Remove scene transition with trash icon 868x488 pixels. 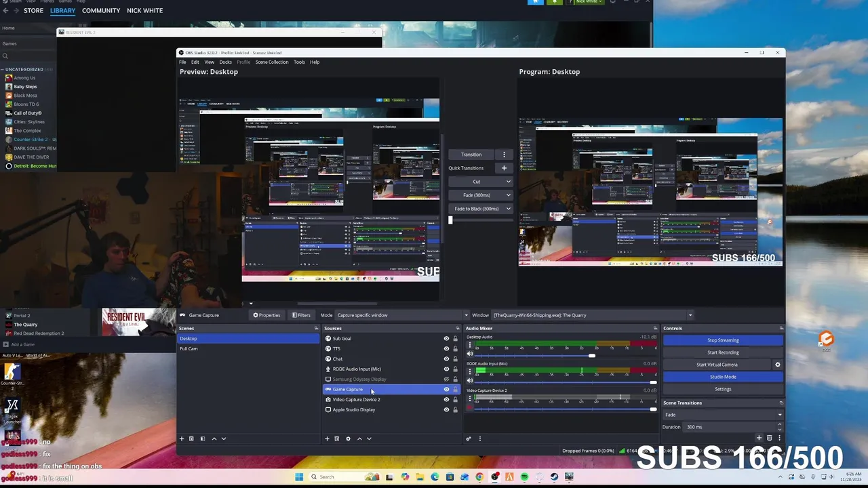coord(769,438)
